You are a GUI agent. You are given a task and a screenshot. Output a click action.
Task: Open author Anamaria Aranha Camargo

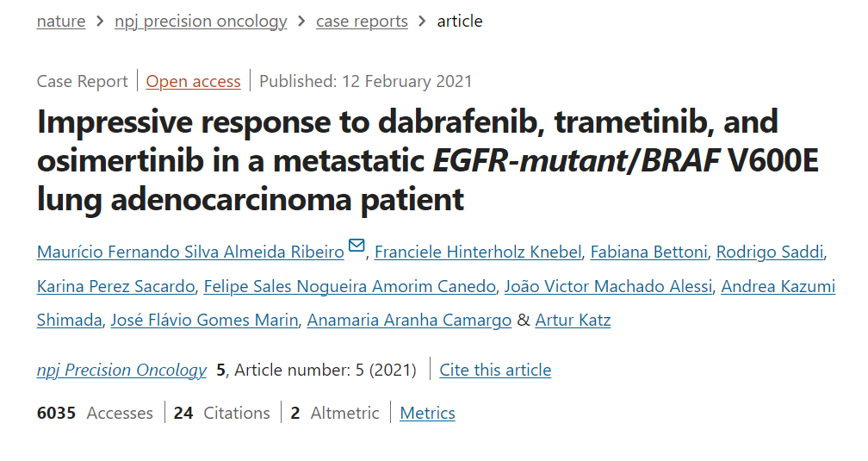pos(409,321)
